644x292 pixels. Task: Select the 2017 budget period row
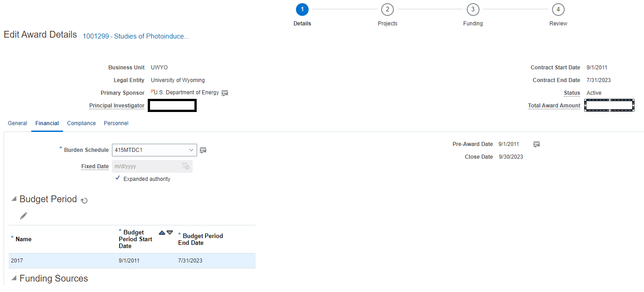tap(132, 261)
